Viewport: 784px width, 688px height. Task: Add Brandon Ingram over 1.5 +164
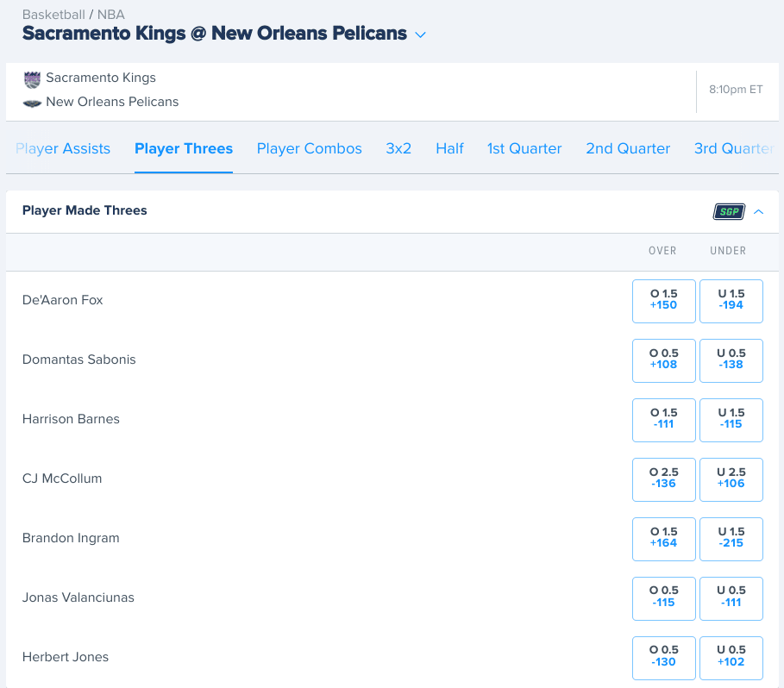[x=664, y=539]
